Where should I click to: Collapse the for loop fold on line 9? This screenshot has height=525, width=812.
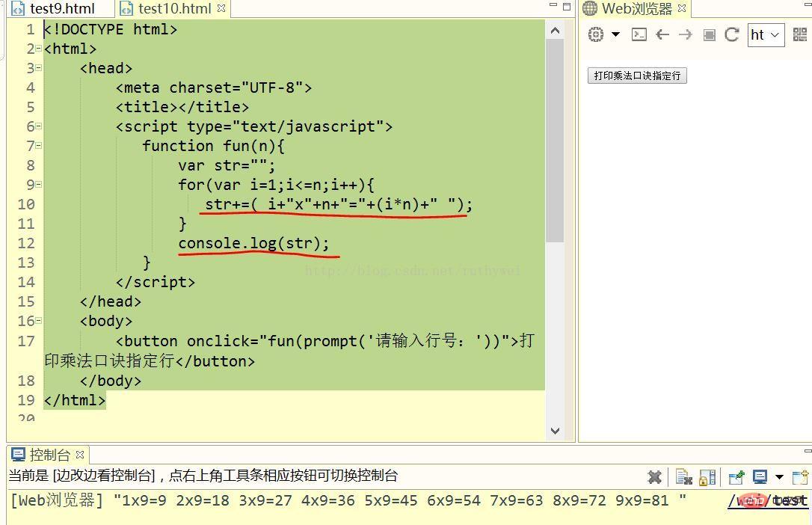38,185
